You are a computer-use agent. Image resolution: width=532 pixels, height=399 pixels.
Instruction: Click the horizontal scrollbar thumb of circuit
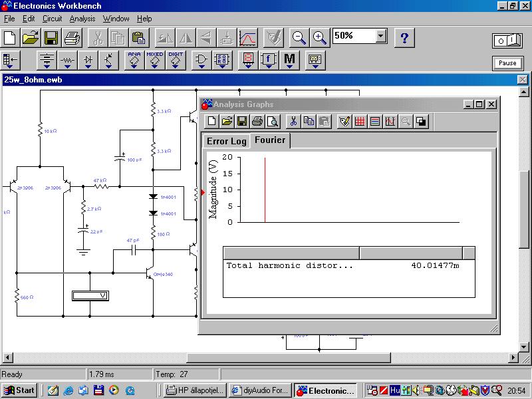pos(289,358)
